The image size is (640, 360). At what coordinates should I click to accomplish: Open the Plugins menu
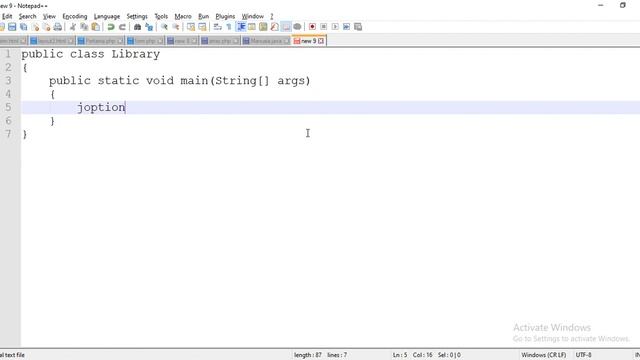point(225,16)
